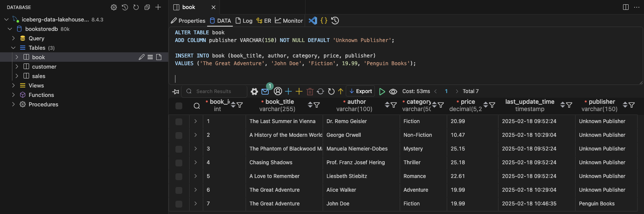Click plus icon to add database connection
The height and width of the screenshot is (214, 644).
pos(158,7)
